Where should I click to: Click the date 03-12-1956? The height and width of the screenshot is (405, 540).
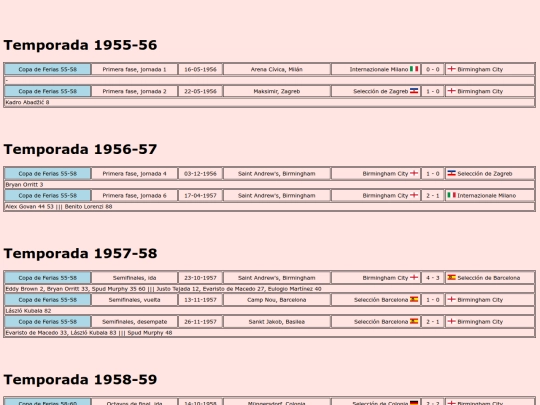tap(200, 174)
